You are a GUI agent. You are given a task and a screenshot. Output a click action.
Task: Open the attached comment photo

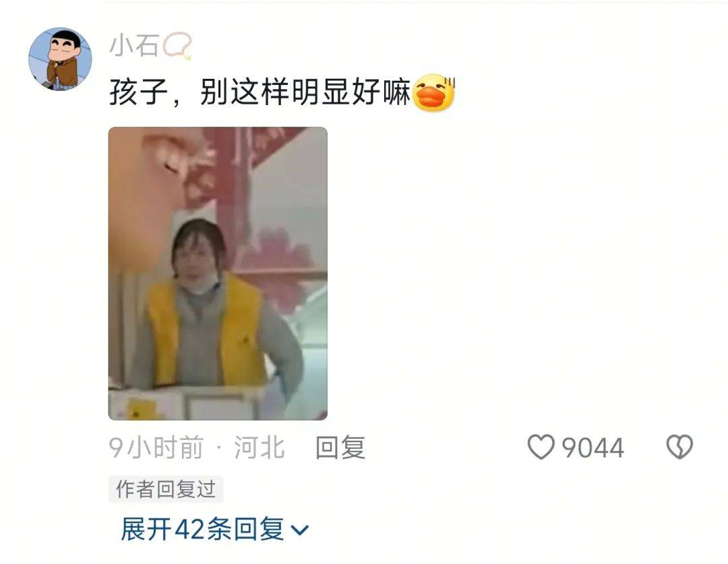(218, 274)
